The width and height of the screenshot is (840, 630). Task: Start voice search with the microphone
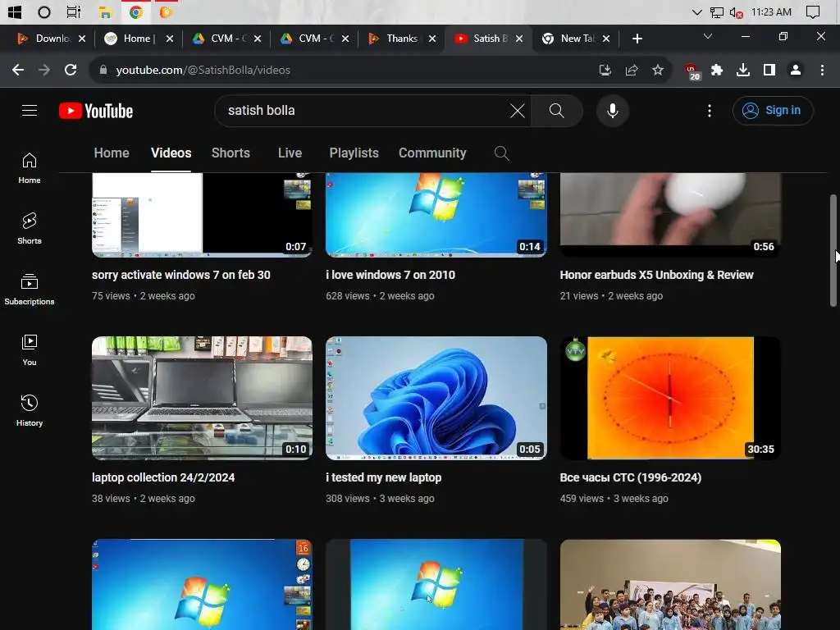(x=612, y=111)
